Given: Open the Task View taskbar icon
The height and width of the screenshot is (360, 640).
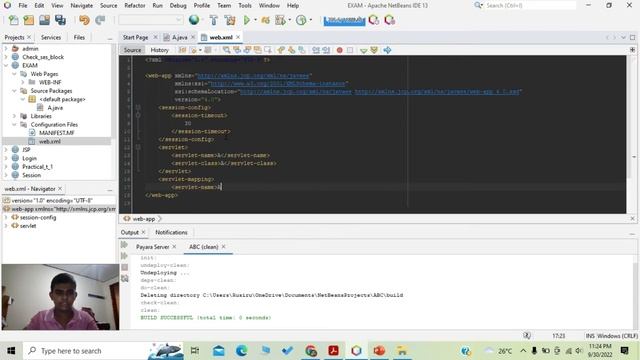Looking at the screenshot, I should (x=195, y=351).
